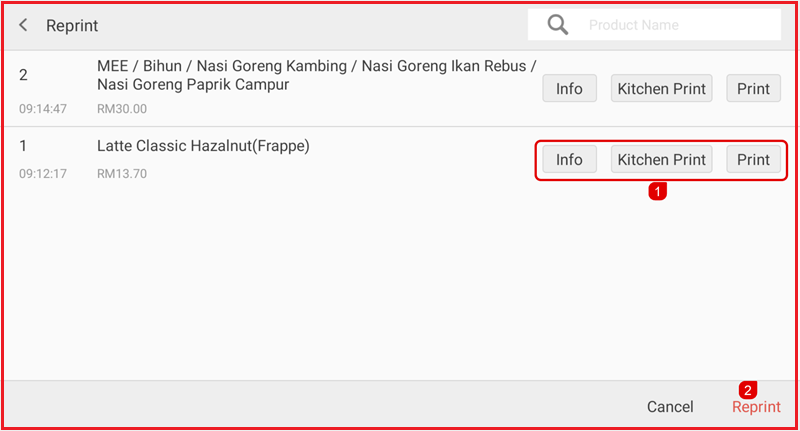The height and width of the screenshot is (431, 800).
Task: Cancel the reprint dialog
Action: (x=669, y=406)
